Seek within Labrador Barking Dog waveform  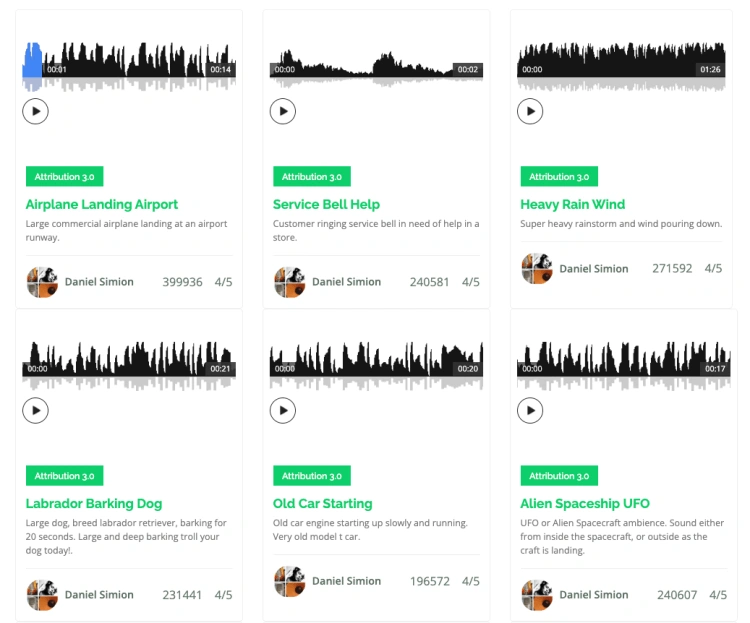(129, 366)
